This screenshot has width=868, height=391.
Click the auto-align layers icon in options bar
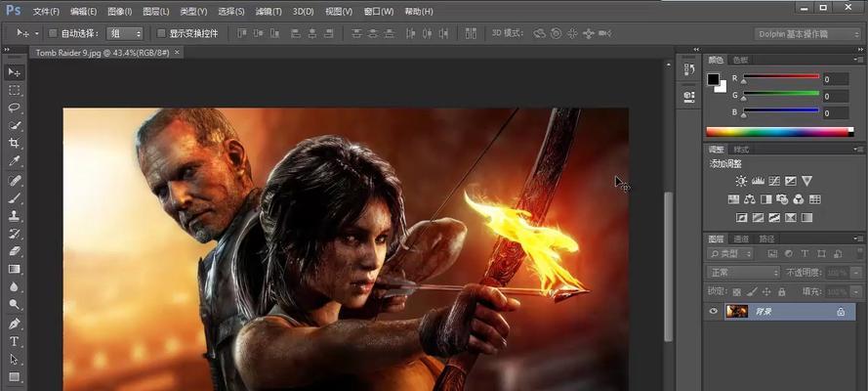471,33
